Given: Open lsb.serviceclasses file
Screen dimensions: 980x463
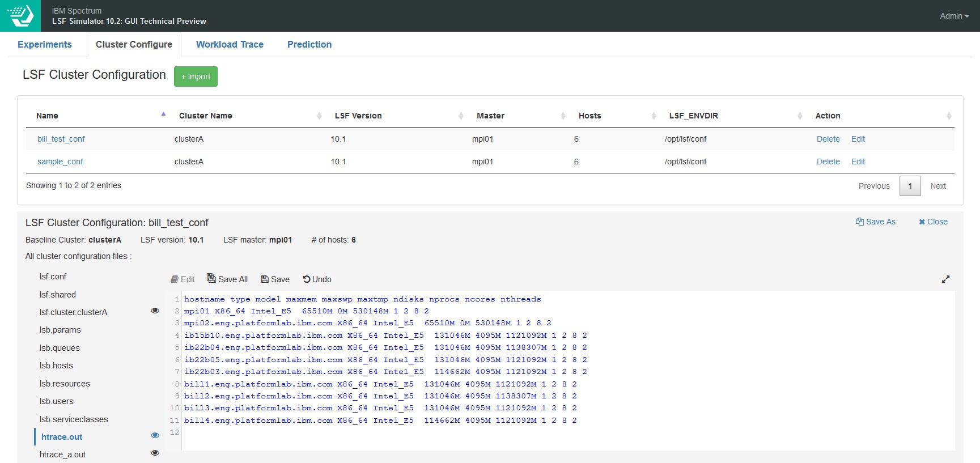Looking at the screenshot, I should 74,419.
